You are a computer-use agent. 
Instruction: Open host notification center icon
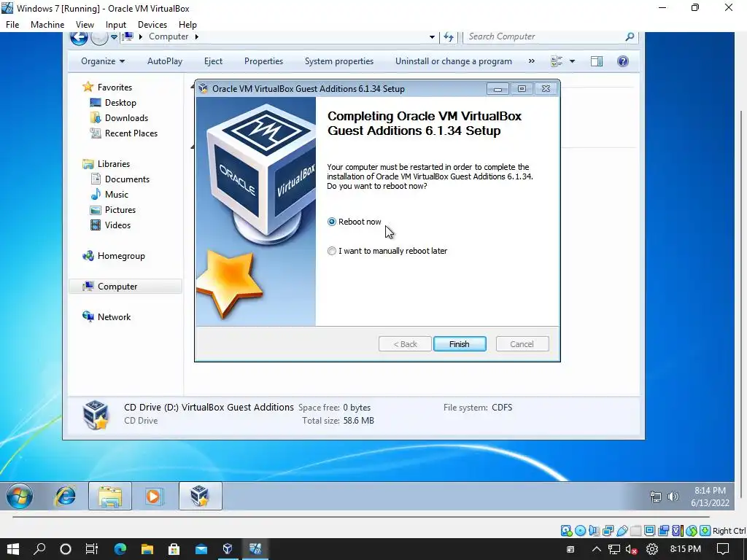(x=723, y=549)
